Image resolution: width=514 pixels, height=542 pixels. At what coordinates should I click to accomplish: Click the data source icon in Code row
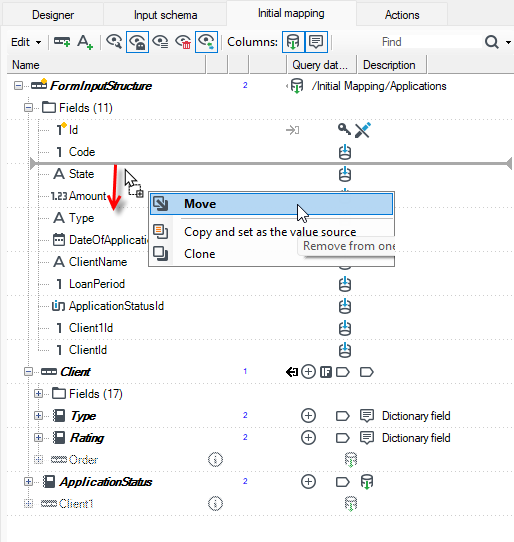coord(345,152)
